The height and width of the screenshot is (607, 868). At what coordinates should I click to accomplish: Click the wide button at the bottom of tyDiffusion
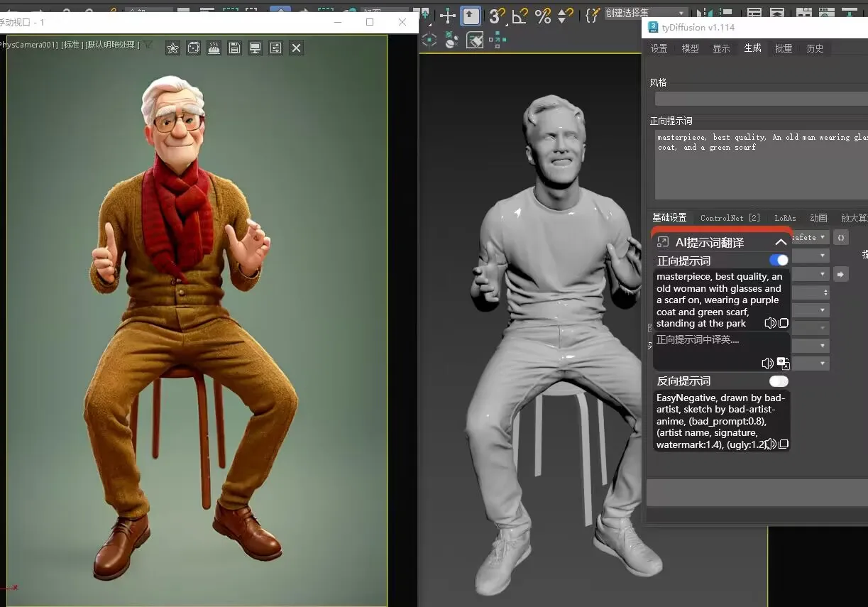(x=757, y=493)
